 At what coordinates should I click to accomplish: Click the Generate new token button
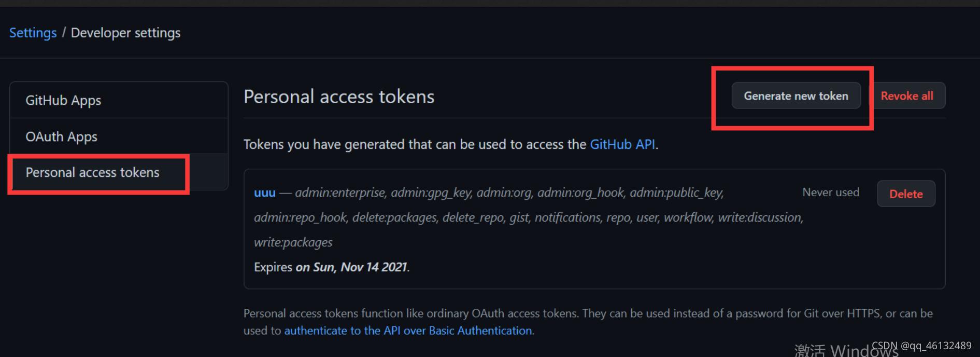point(796,96)
